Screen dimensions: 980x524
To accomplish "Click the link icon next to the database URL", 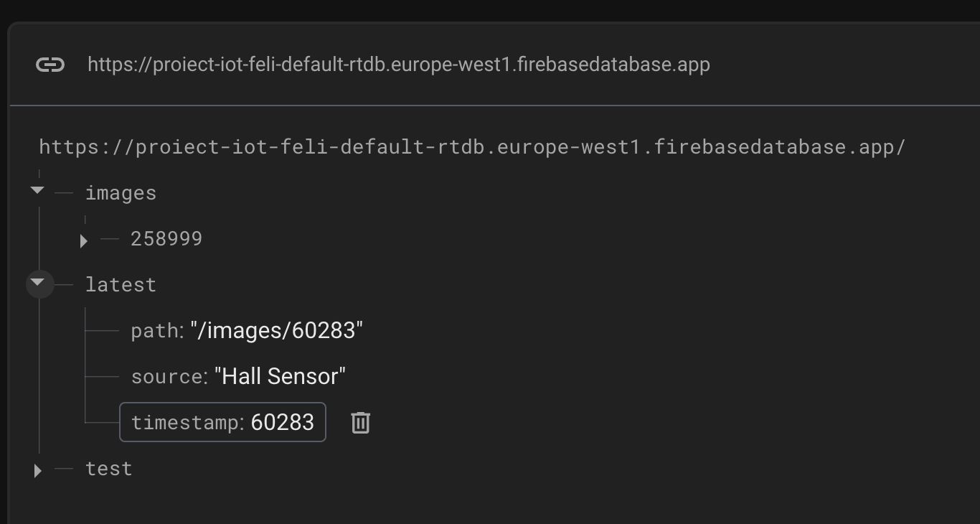I will click(x=50, y=65).
